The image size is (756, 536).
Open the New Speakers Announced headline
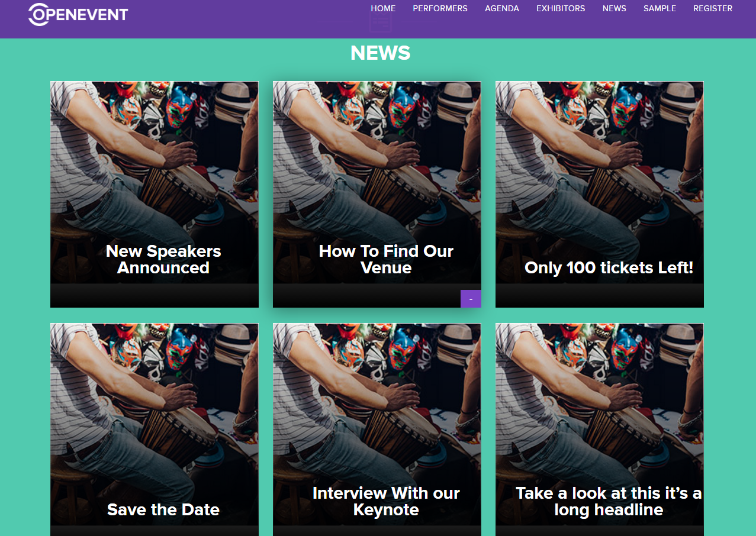coord(163,259)
